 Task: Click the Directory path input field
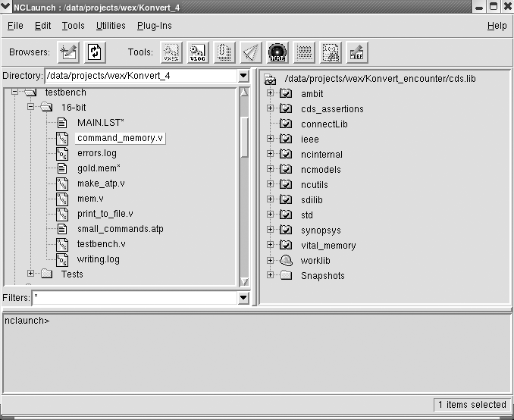point(141,76)
